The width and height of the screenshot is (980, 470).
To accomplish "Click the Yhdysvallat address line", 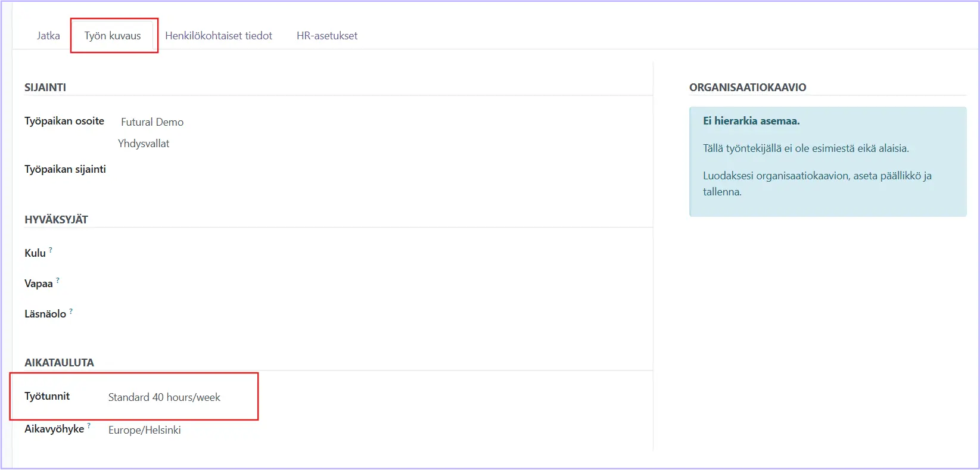I will pos(144,144).
